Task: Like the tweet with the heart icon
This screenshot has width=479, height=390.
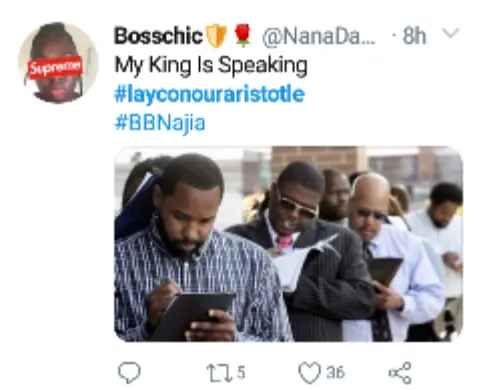Action: pyautogui.click(x=309, y=373)
